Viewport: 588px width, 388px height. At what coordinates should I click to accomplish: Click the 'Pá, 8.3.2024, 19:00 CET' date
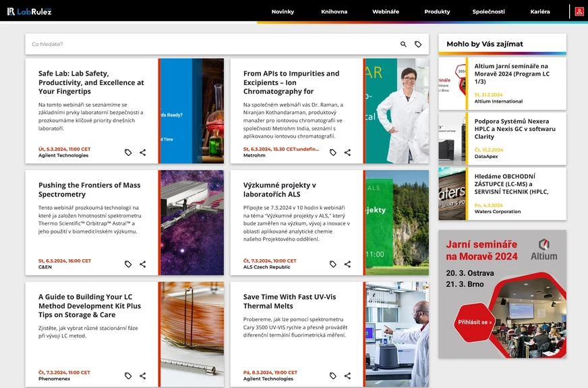pos(270,372)
